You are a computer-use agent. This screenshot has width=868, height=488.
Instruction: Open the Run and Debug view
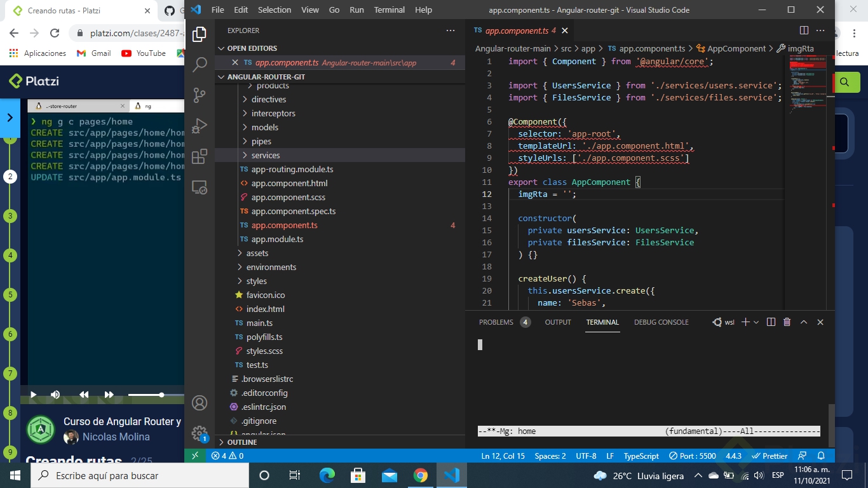[x=200, y=126]
